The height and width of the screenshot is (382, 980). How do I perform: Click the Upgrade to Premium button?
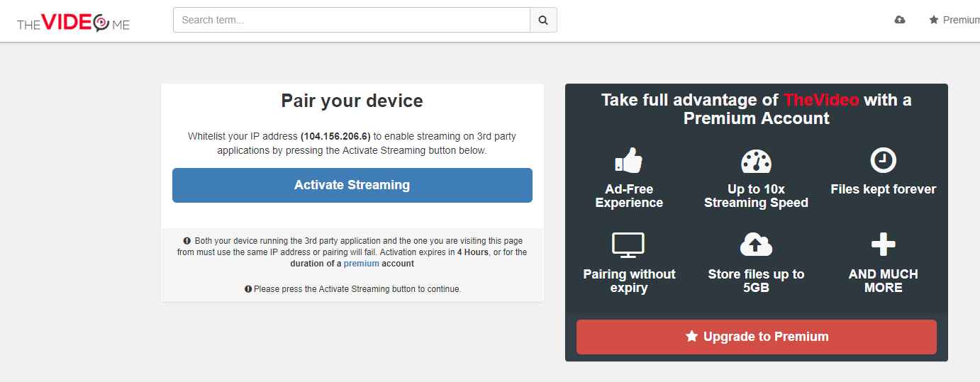pyautogui.click(x=757, y=337)
